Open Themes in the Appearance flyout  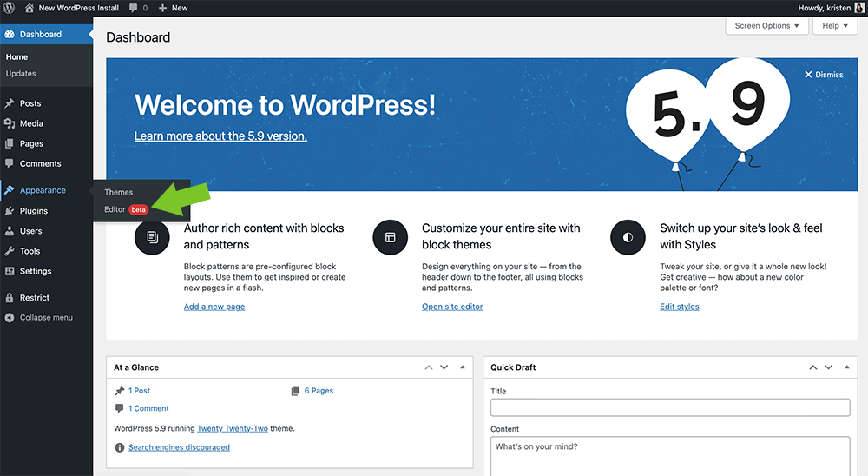[118, 192]
